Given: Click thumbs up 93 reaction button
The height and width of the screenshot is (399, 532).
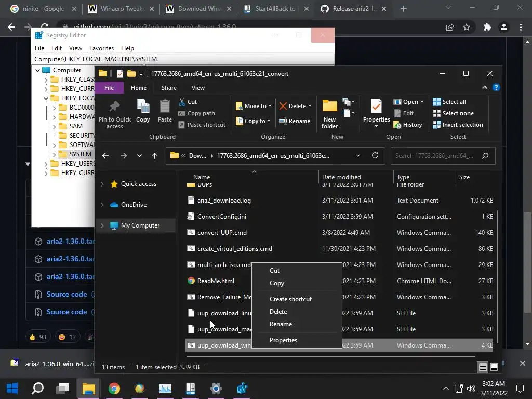Looking at the screenshot, I should point(37,337).
